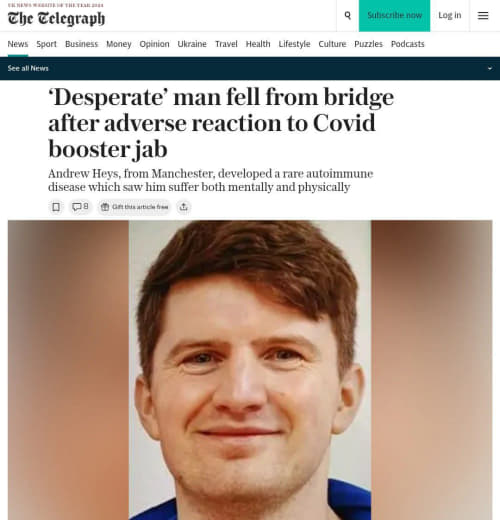Viewport: 500px width, 520px height.
Task: Open the search magnifier icon
Action: coord(347,15)
